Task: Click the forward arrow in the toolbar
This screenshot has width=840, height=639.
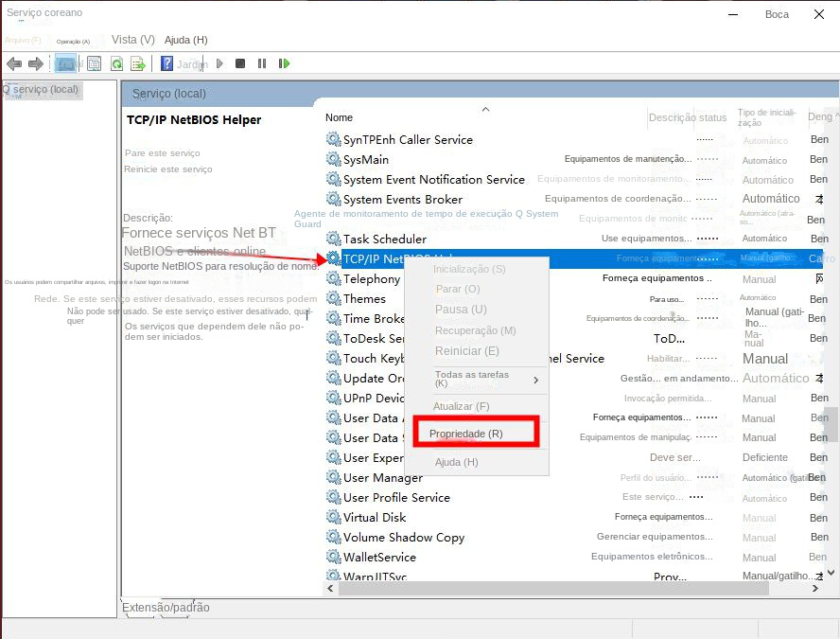Action: tap(36, 63)
